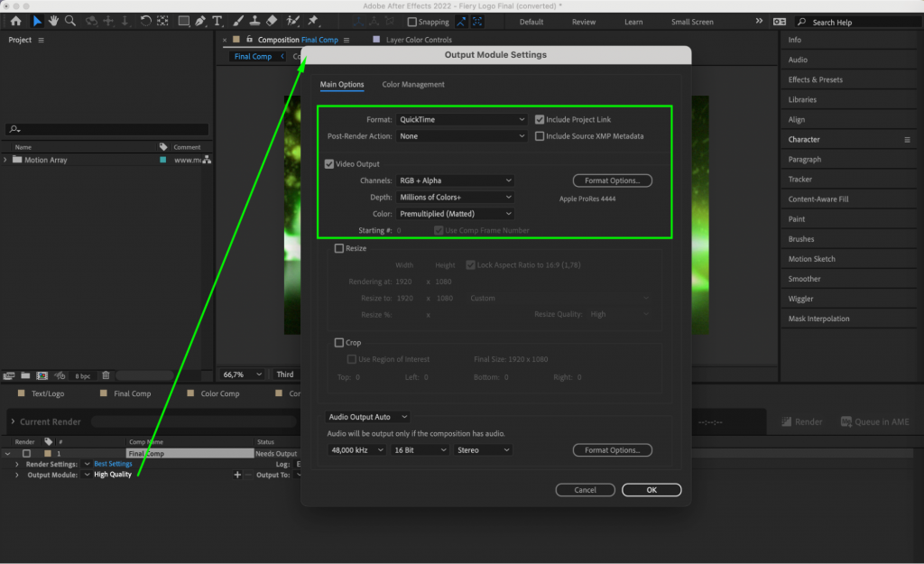Open the Format dropdown showing QuickTime
924x564 pixels.
(x=462, y=118)
